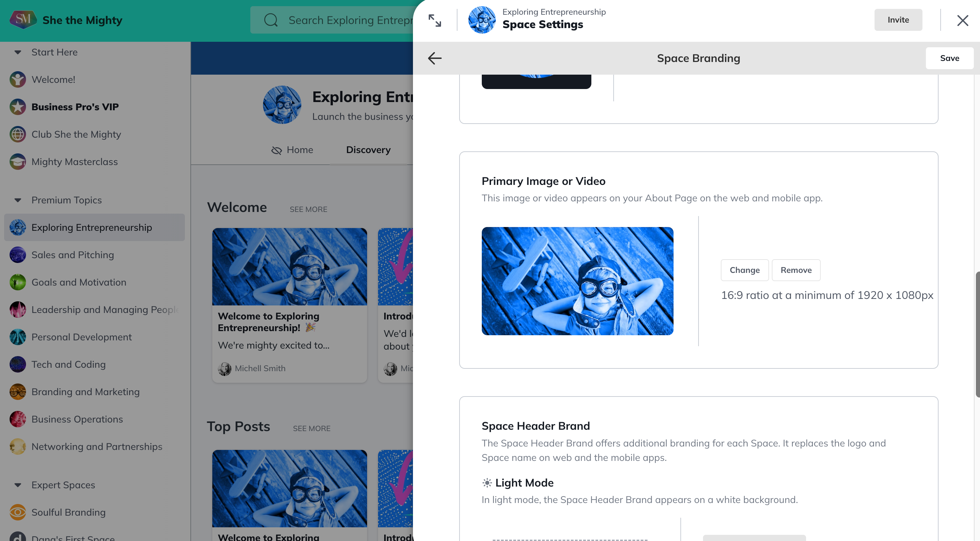Click the She the Mighty logo icon
980x541 pixels.
(x=23, y=20)
